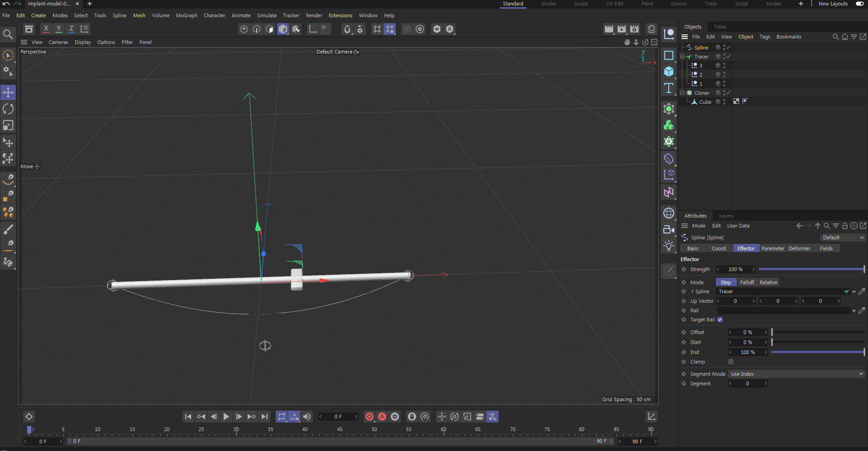Screen dimensions: 868x451
Task: Click the brush paint tool in left toolbar
Action: point(8,229)
